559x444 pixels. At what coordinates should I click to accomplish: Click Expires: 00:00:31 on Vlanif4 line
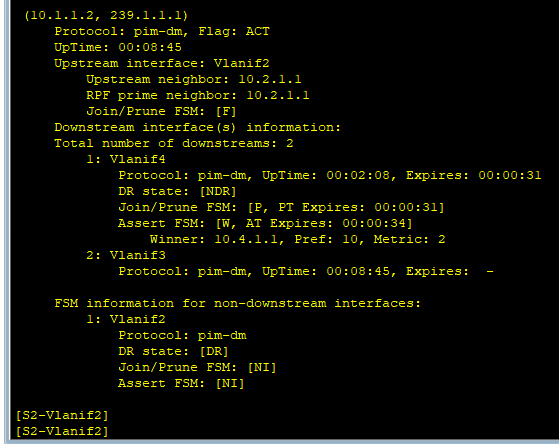pyautogui.click(x=474, y=175)
